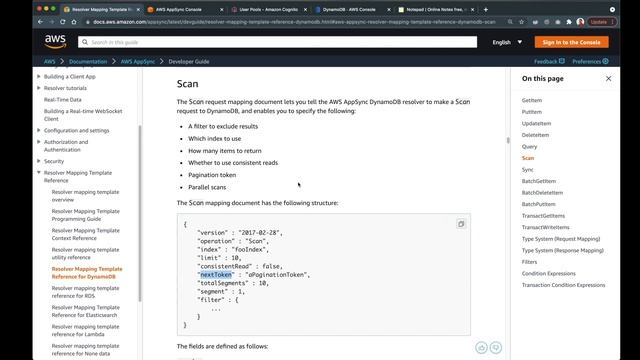Image resolution: width=640 pixels, height=360 pixels.
Task: Select the Resolver Mapping Template tab
Action: [101, 9]
